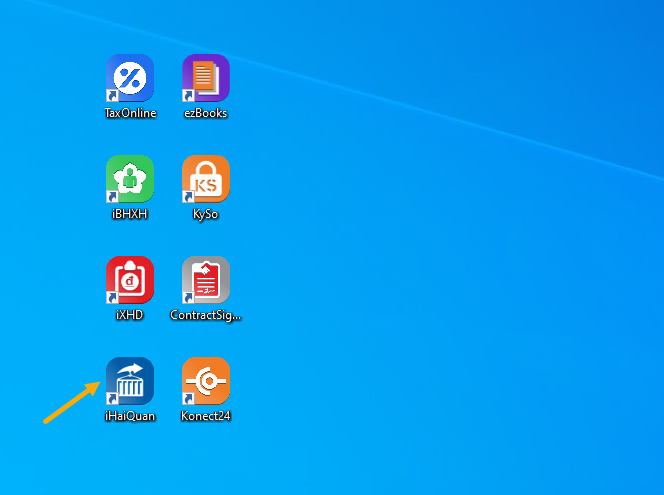Click the 'ezBooks' label text
The height and width of the screenshot is (495, 664).
click(x=206, y=113)
